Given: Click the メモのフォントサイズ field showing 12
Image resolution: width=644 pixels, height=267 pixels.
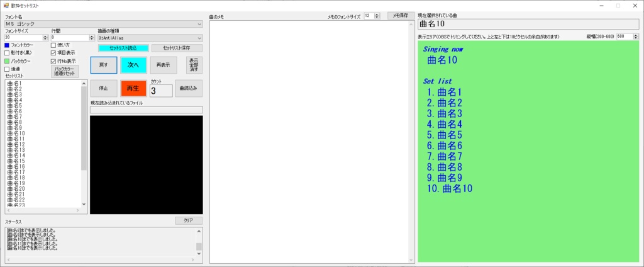Looking at the screenshot, I should 369,16.
